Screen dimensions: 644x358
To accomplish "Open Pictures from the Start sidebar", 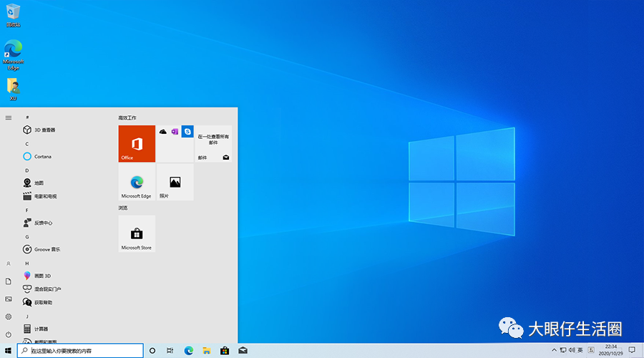I will click(8, 299).
